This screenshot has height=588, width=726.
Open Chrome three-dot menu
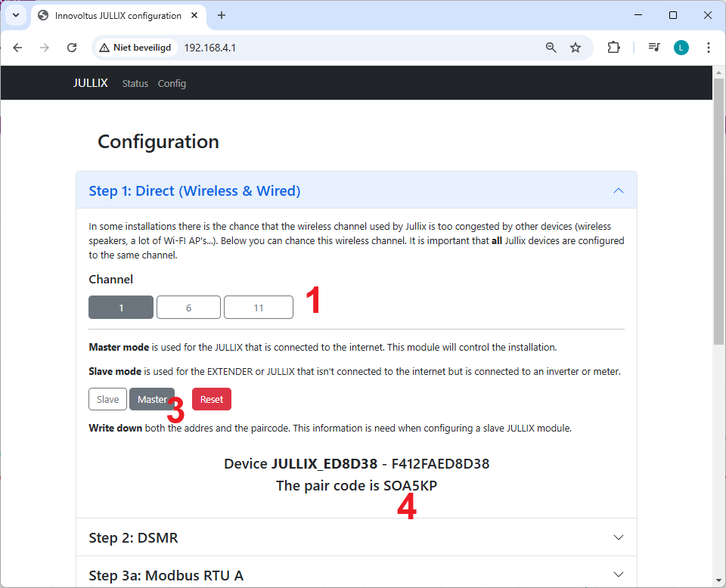point(709,48)
